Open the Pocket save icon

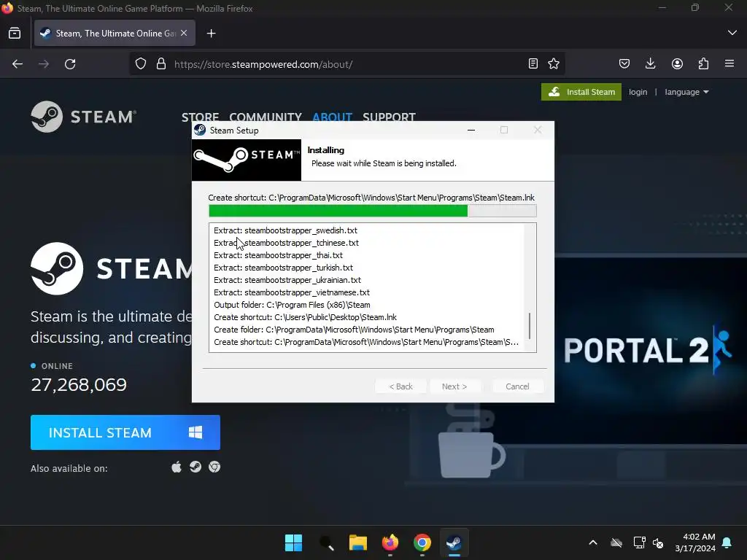pos(624,64)
